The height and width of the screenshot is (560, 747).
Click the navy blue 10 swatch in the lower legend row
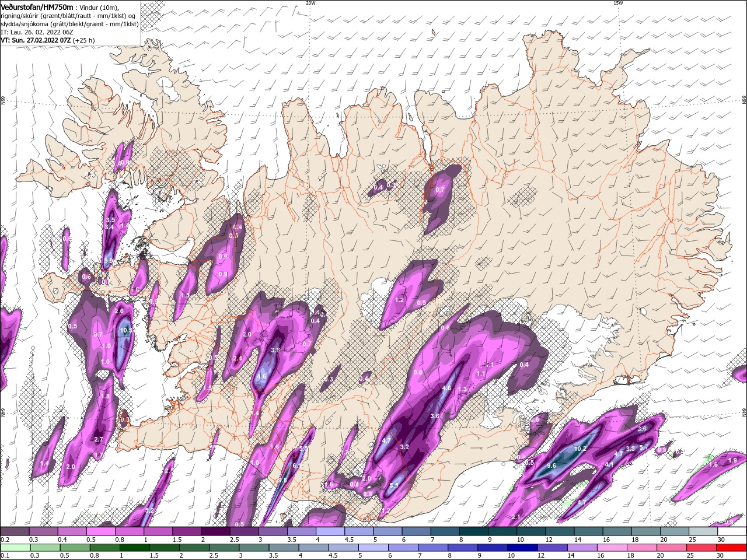click(x=522, y=548)
